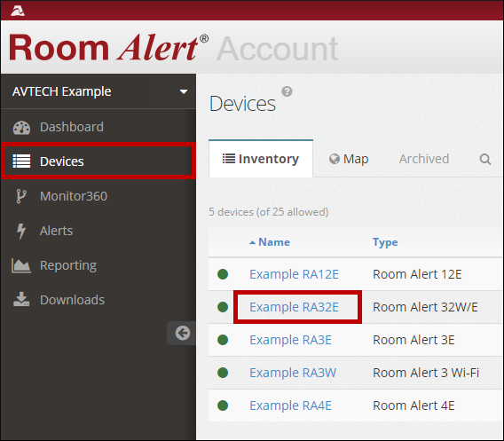Image resolution: width=504 pixels, height=441 pixels.
Task: Select Devices in the sidebar menu
Action: [98, 161]
